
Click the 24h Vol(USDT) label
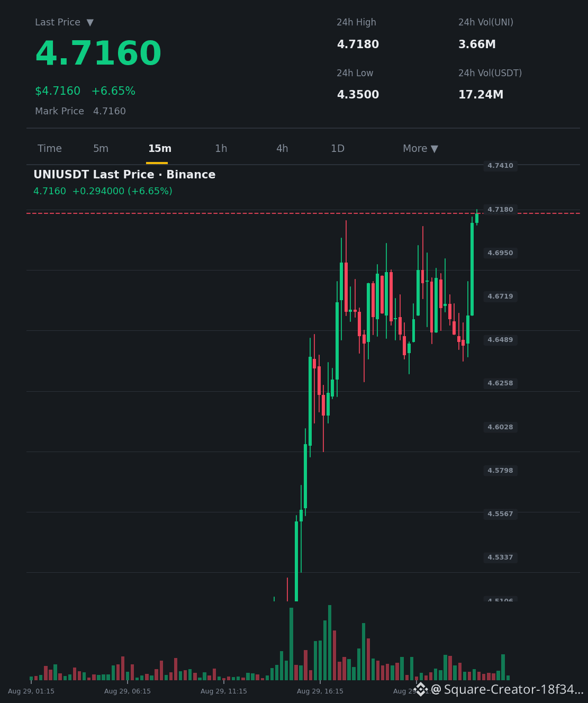point(490,73)
